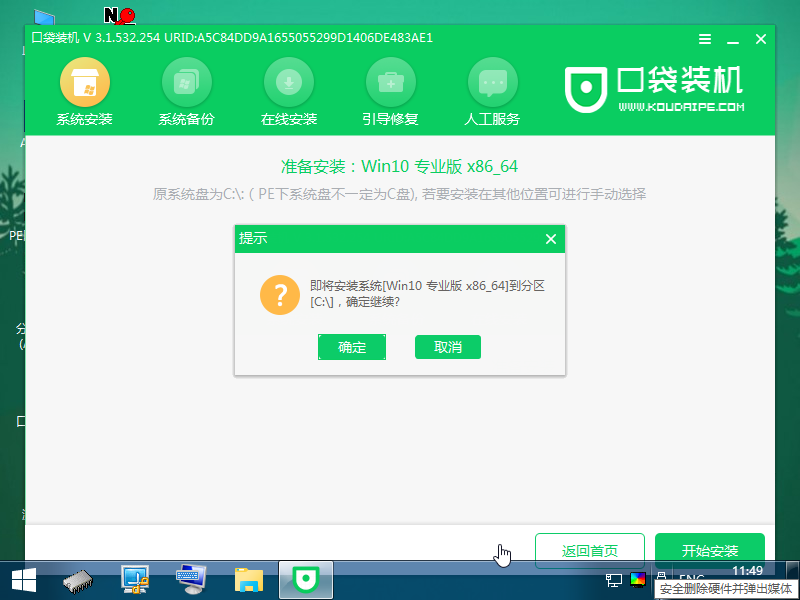Confirm installation with the 确定 button
Screen dimensions: 800x600
coord(352,347)
